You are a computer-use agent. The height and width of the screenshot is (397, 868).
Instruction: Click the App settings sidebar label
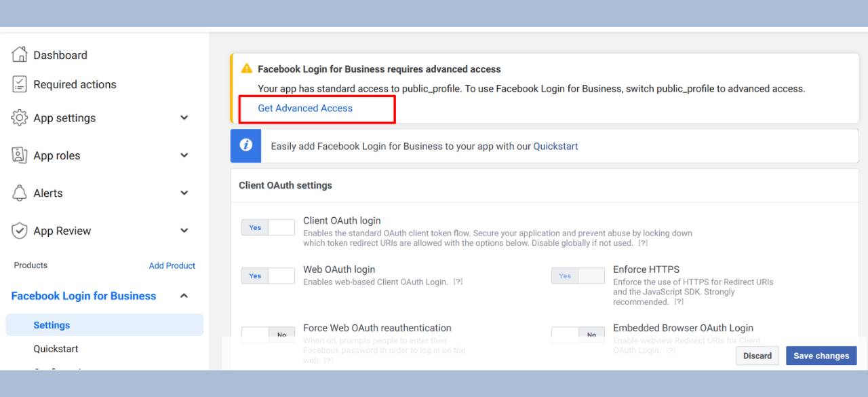64,118
